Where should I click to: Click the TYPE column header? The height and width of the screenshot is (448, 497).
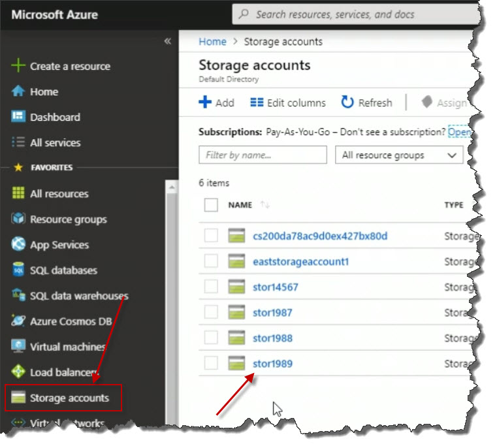[454, 205]
